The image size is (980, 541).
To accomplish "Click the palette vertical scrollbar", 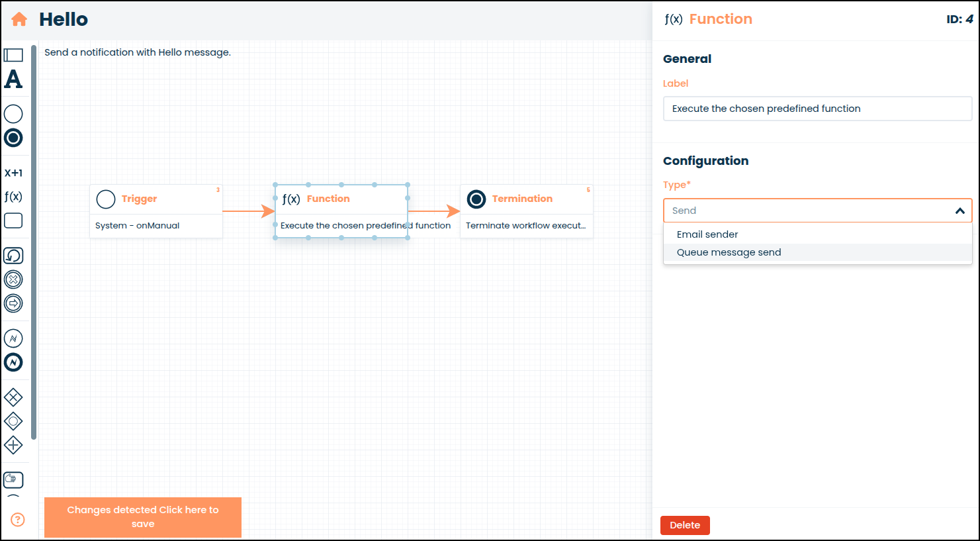I will click(34, 242).
